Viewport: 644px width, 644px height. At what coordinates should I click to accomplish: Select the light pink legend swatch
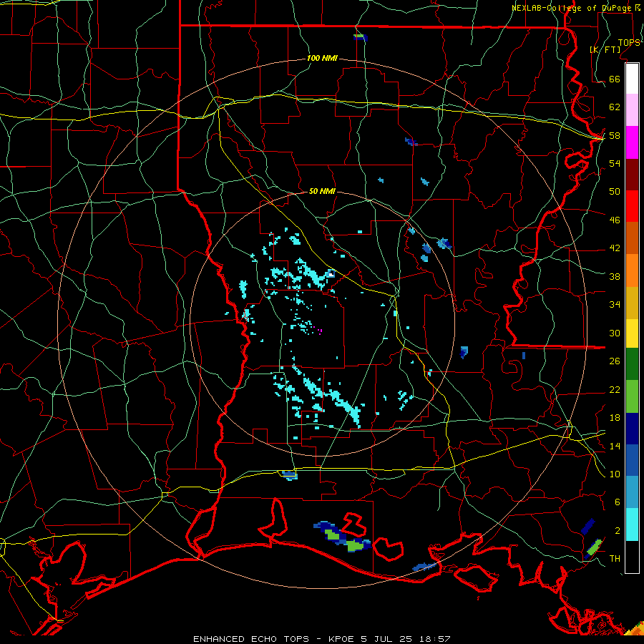pos(632,109)
